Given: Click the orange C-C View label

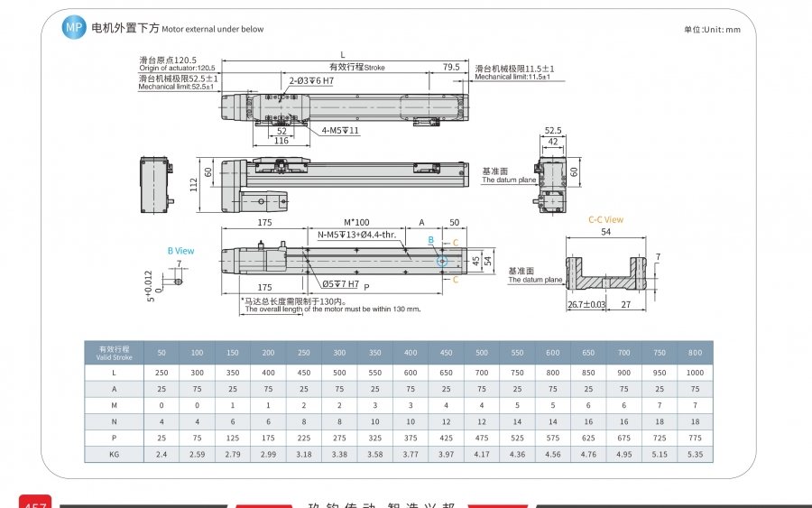Looking at the screenshot, I should (x=605, y=219).
